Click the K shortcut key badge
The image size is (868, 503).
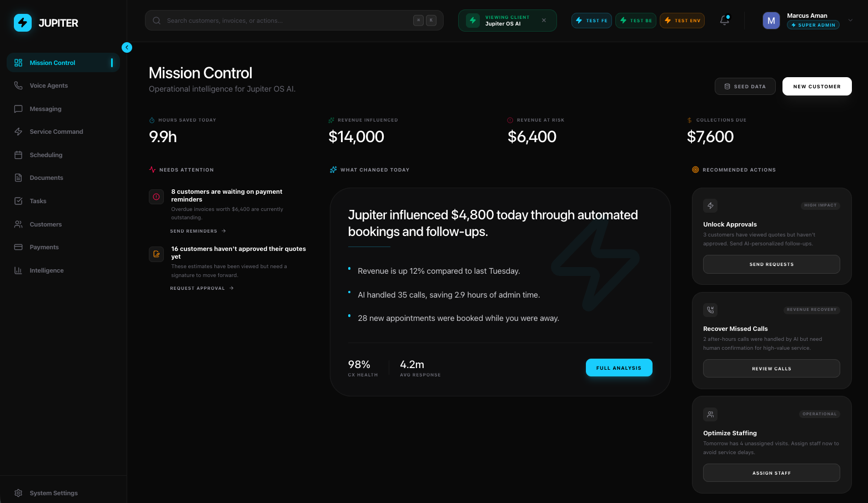(431, 21)
